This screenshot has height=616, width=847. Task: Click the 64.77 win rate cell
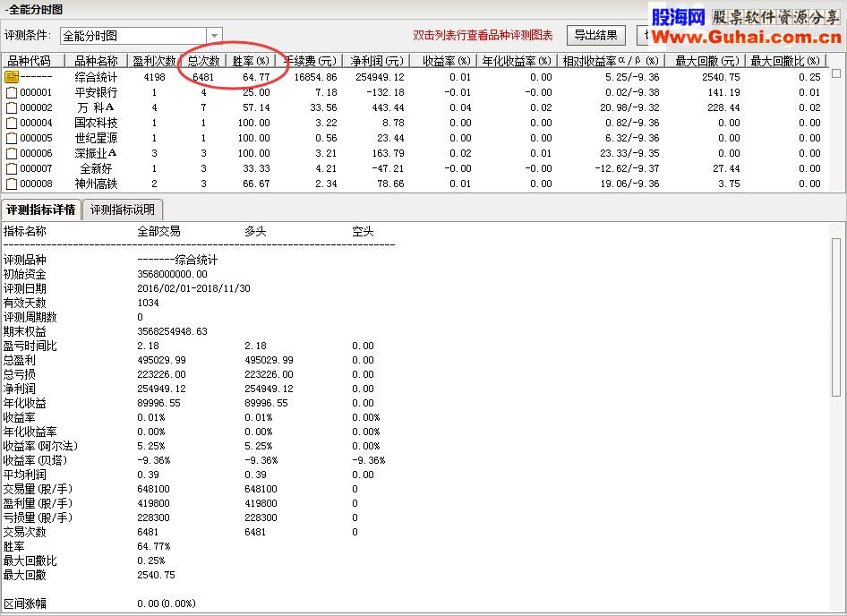click(256, 77)
